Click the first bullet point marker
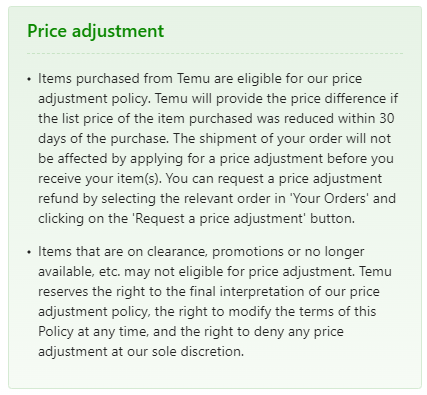 [x=29, y=79]
